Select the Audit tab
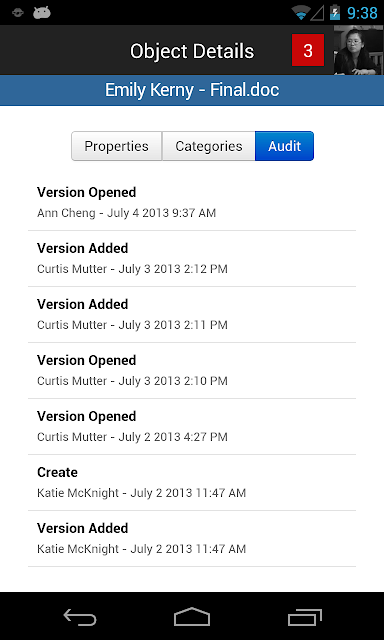 tap(284, 146)
